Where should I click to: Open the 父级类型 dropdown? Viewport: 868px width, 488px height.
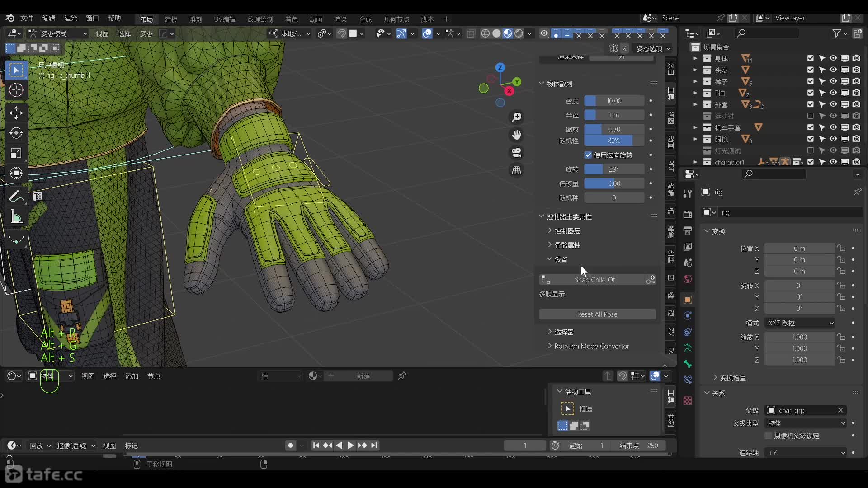click(x=806, y=423)
